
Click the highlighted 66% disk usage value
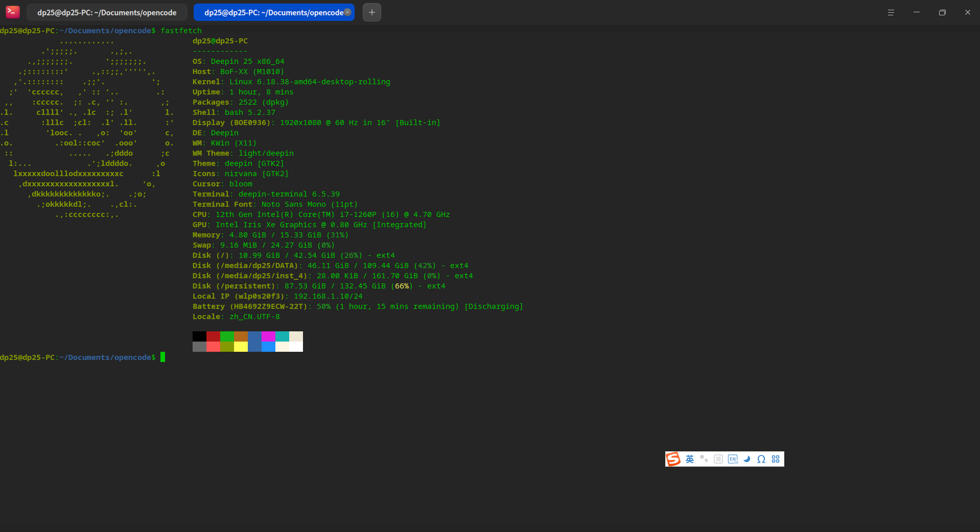pos(402,286)
